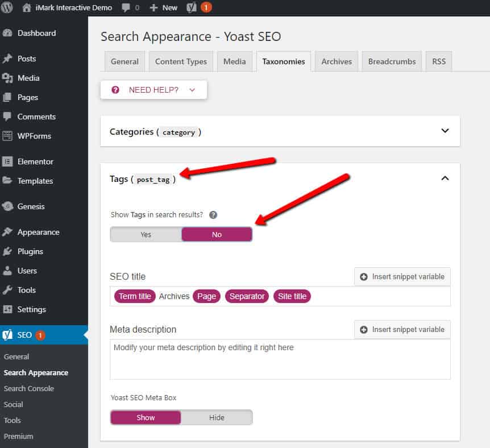
Task: Click the Media sidebar icon
Action: [x=7, y=78]
